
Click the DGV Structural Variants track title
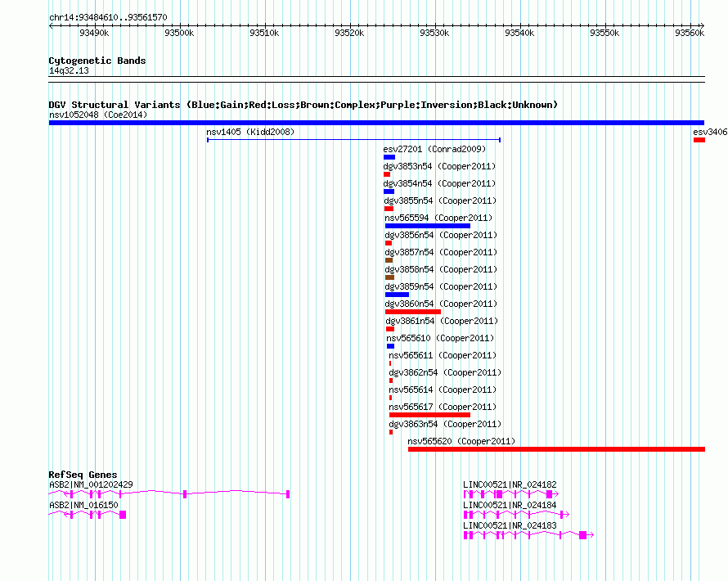303,105
